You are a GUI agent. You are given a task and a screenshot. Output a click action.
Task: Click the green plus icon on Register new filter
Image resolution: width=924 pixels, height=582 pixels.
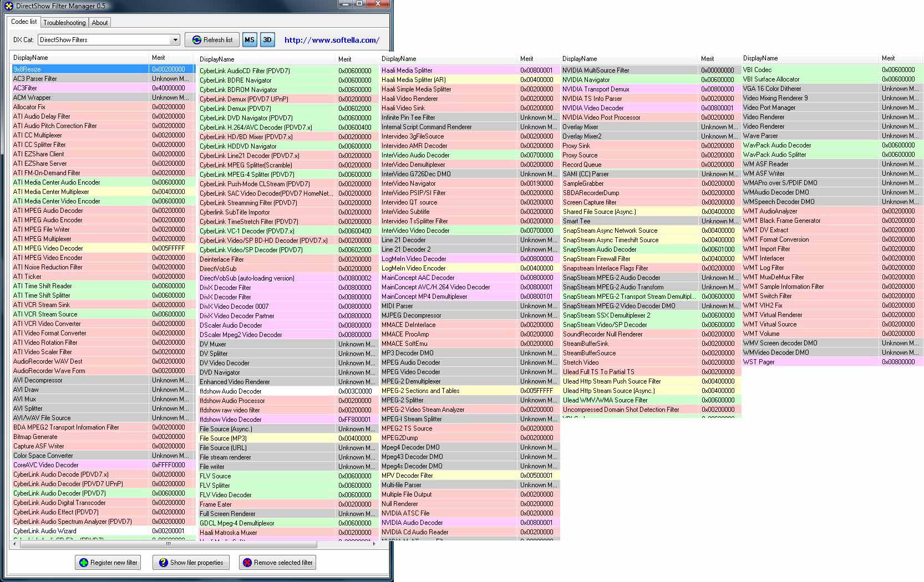[x=84, y=563]
